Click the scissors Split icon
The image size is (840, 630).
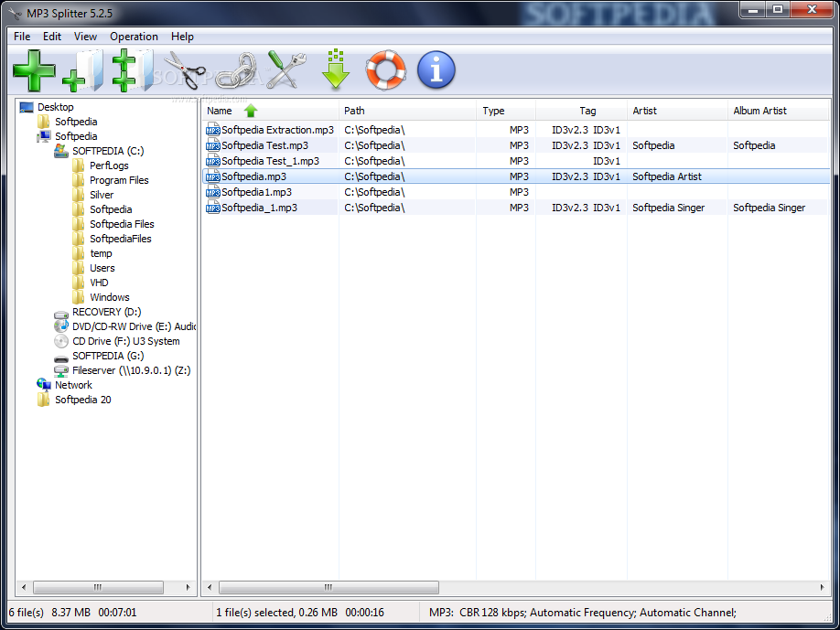coord(184,70)
